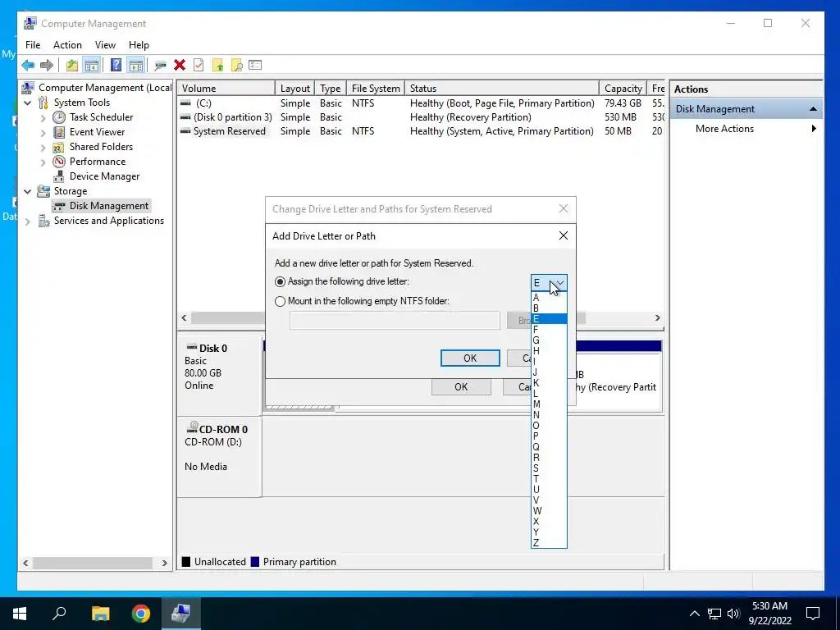
Task: Click More Actions in the Actions pane
Action: click(724, 129)
